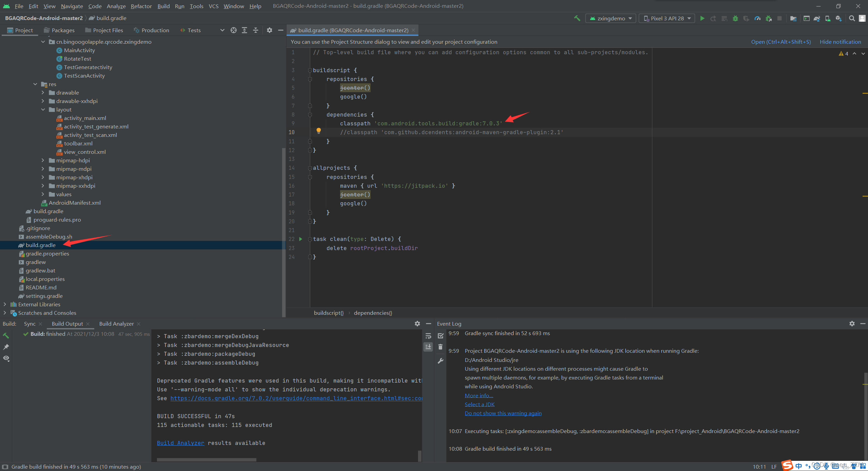Click Do not show this warning again
This screenshot has height=471, width=868.
pos(503,413)
